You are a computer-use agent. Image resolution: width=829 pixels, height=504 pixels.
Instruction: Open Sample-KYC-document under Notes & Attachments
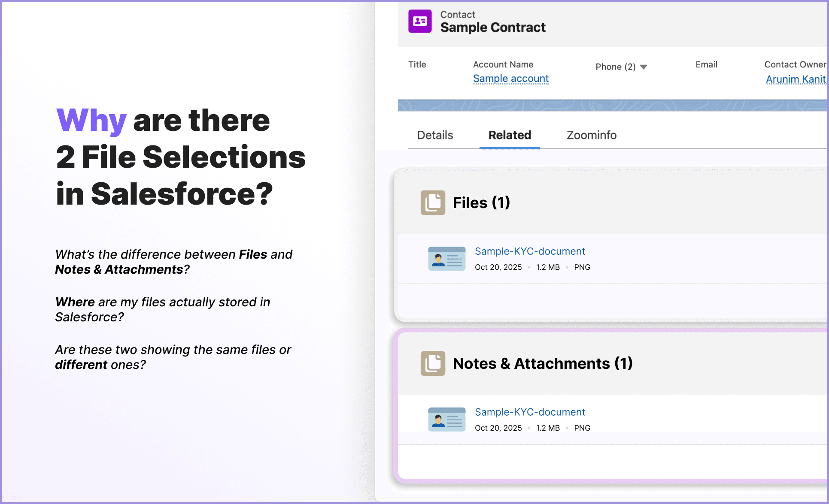click(x=530, y=412)
